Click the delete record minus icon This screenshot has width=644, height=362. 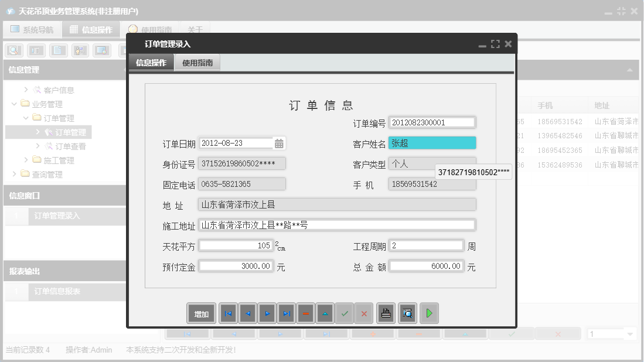pyautogui.click(x=305, y=313)
